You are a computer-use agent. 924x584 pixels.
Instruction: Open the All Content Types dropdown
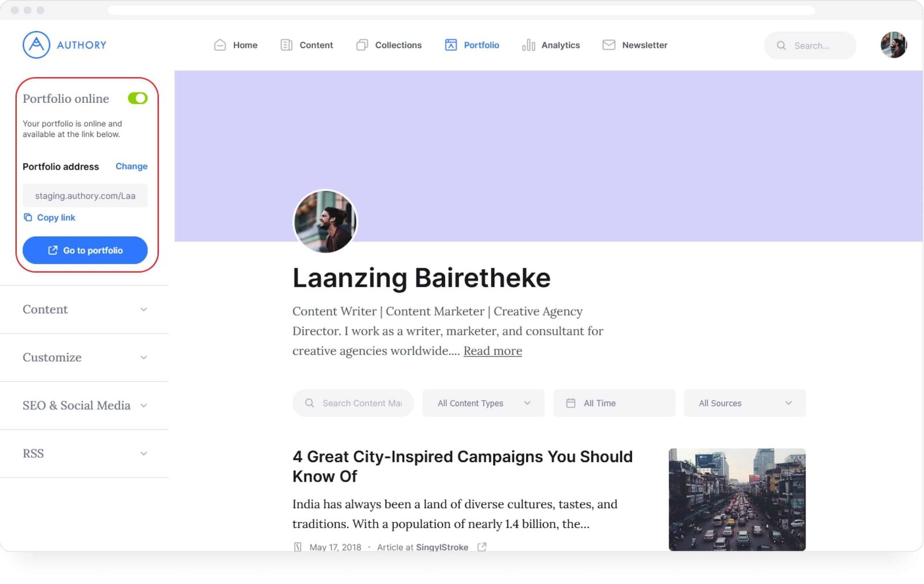click(x=483, y=403)
